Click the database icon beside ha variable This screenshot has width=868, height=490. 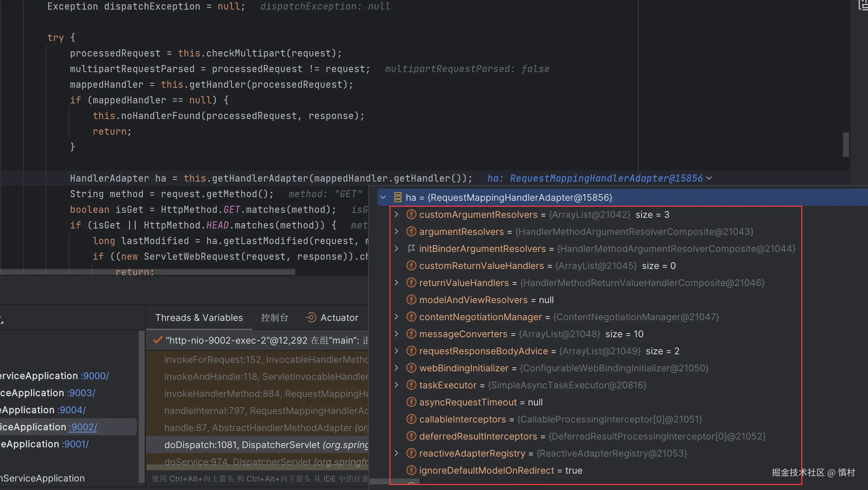point(398,198)
